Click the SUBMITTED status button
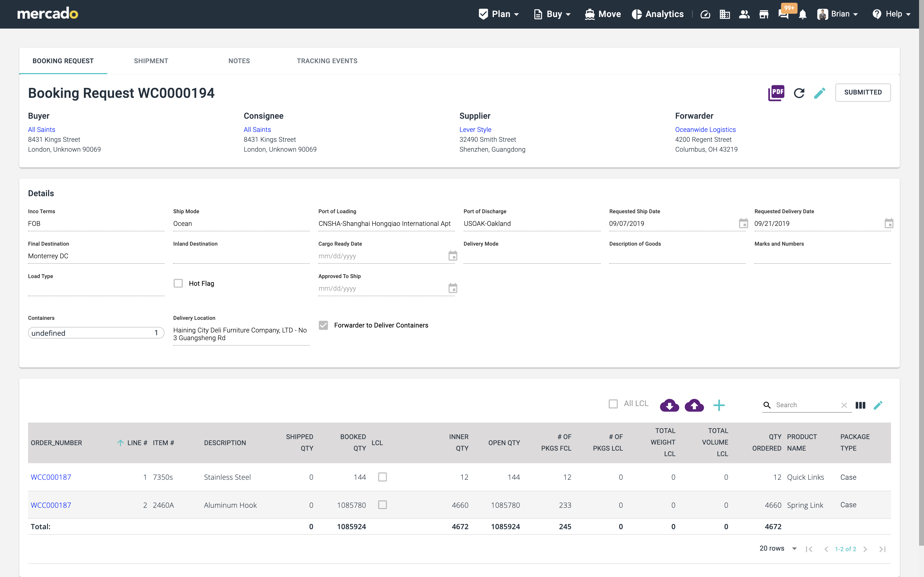 click(x=862, y=92)
